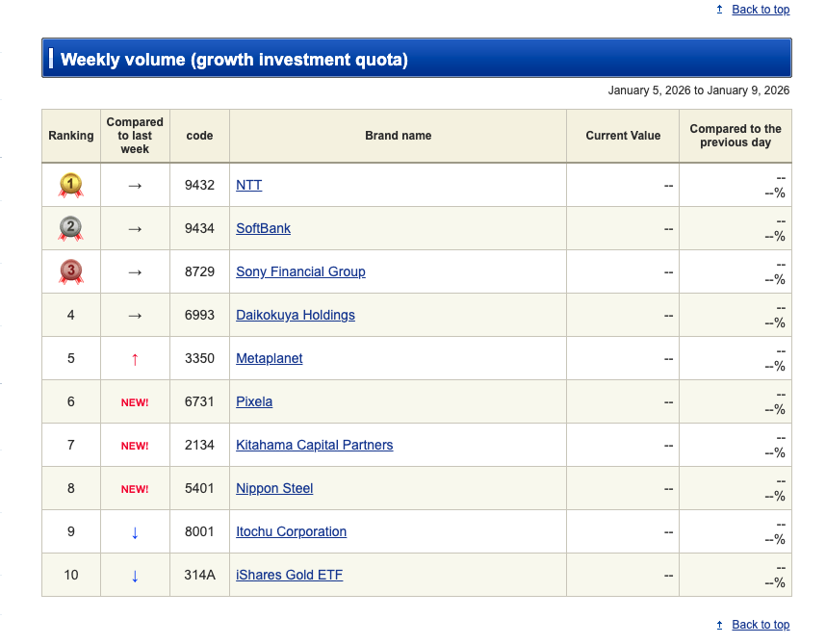Click stock code 8729

coord(199,271)
